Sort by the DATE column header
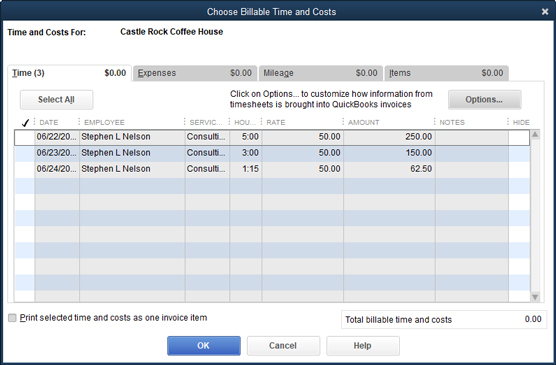The image size is (556, 365). pyautogui.click(x=49, y=123)
